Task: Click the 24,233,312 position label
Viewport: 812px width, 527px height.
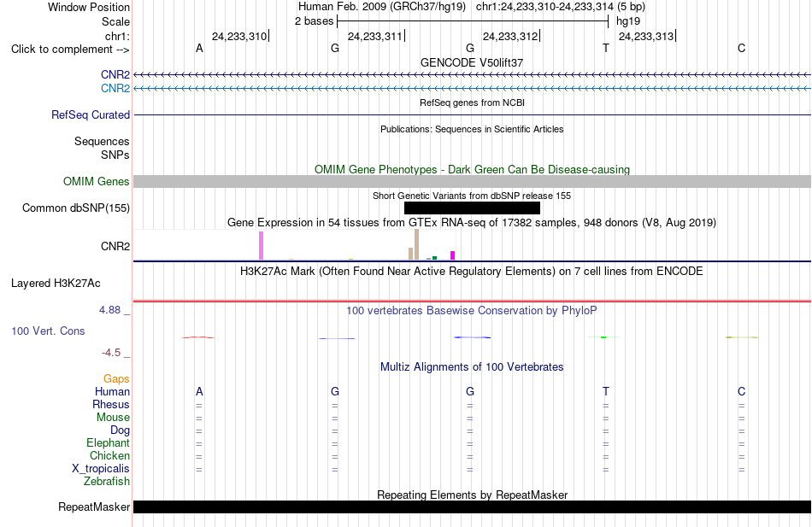Action: click(510, 36)
